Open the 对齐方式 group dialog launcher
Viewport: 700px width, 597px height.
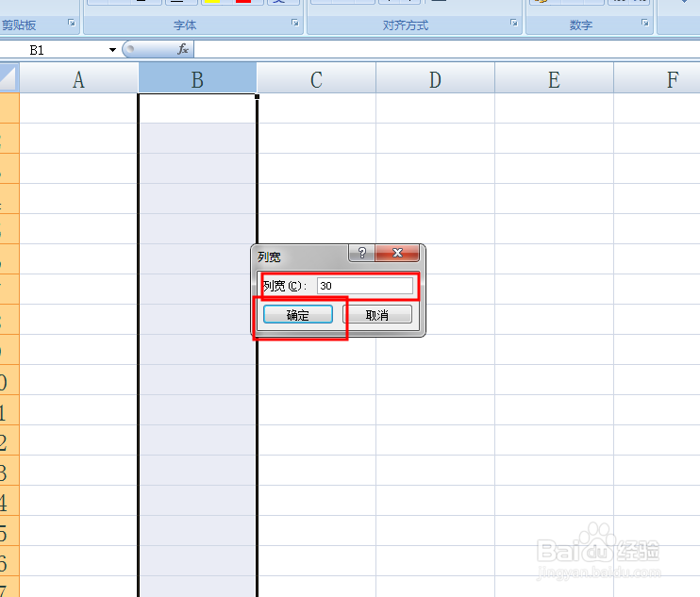tap(514, 23)
